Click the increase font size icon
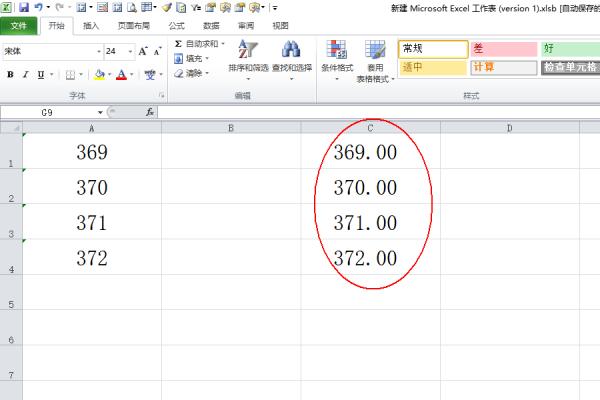Screen dimensions: 600x400 [x=143, y=51]
